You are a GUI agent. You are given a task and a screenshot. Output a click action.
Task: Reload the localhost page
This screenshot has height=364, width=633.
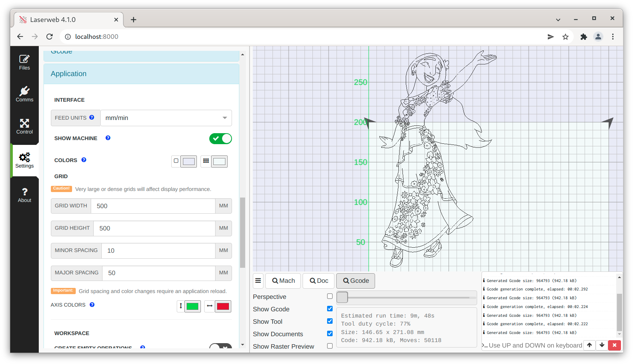click(x=49, y=37)
